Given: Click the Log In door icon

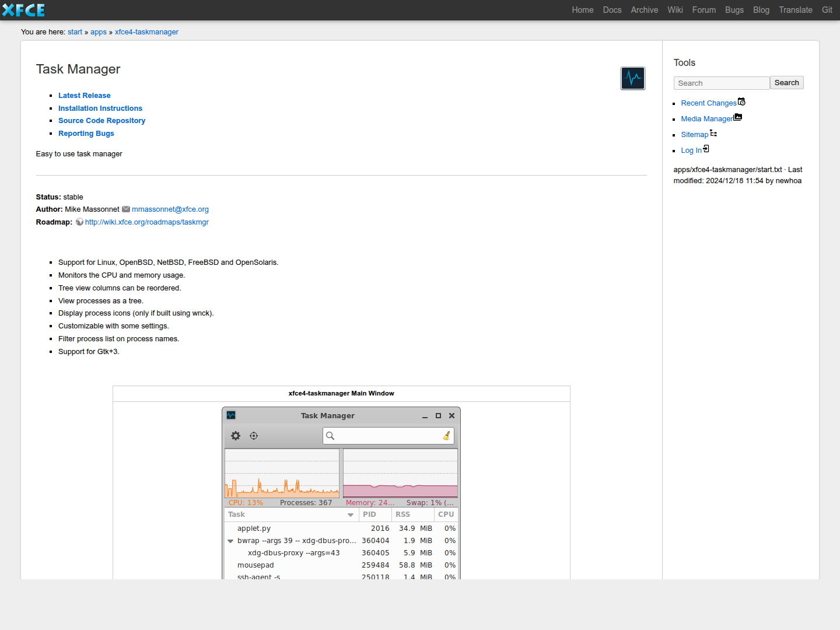Looking at the screenshot, I should point(706,149).
